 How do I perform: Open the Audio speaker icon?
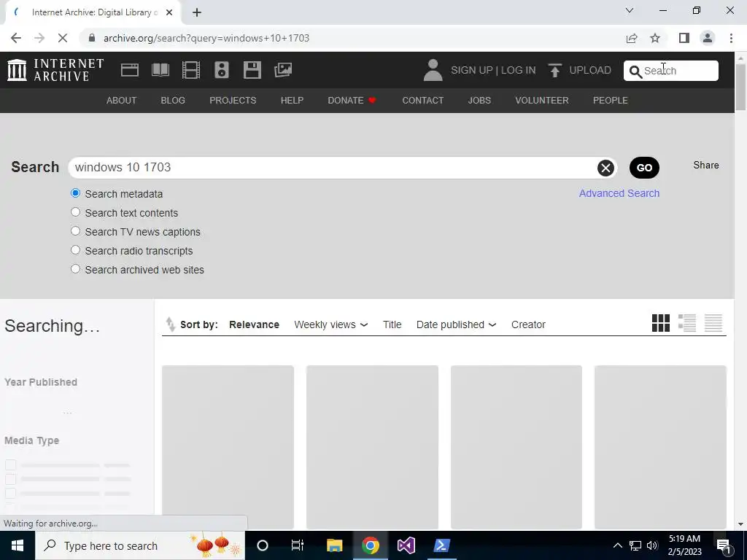pyautogui.click(x=222, y=70)
